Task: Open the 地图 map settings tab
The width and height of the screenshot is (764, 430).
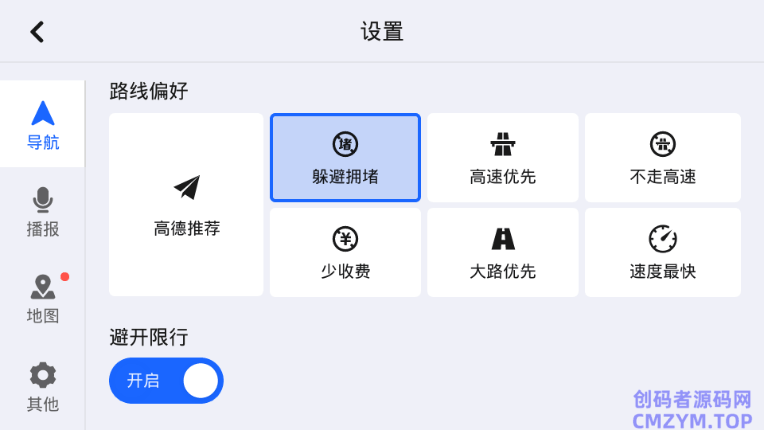Action: [42, 300]
